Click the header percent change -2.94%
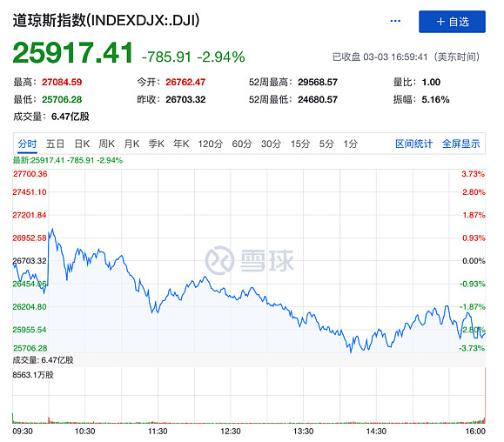The width and height of the screenshot is (504, 442). 221,57
